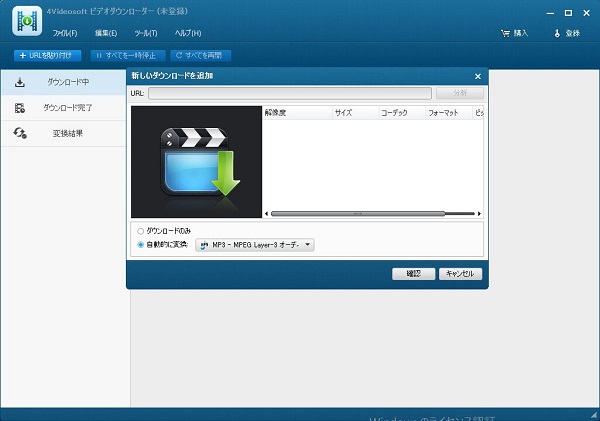Click the download arrow icon beside ダウンロード中

click(x=20, y=82)
